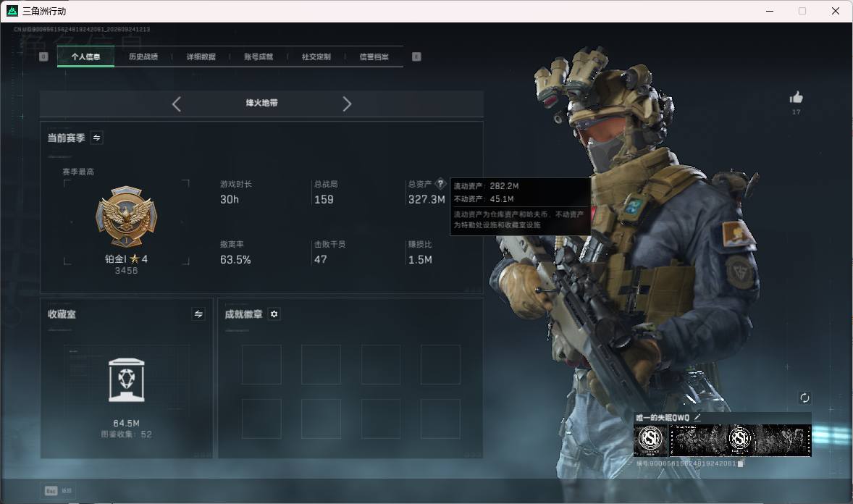Select the first badge slot in bottom row
This screenshot has width=853, height=504.
261,419
